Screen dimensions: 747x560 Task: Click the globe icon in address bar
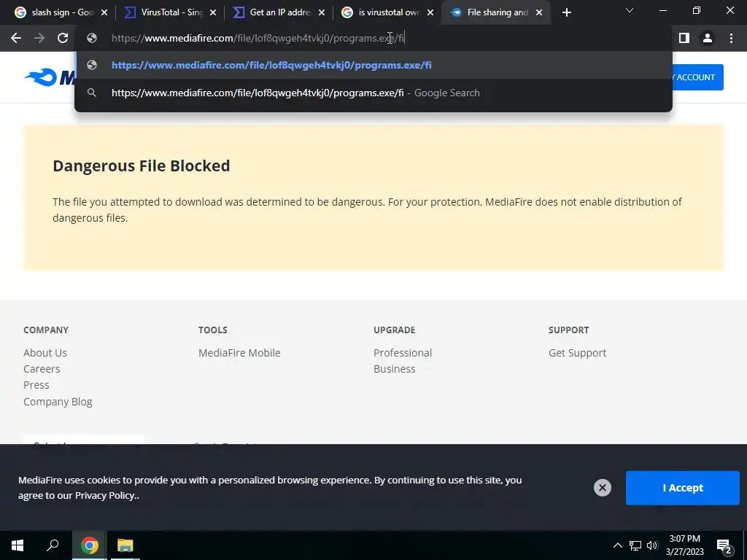click(92, 38)
